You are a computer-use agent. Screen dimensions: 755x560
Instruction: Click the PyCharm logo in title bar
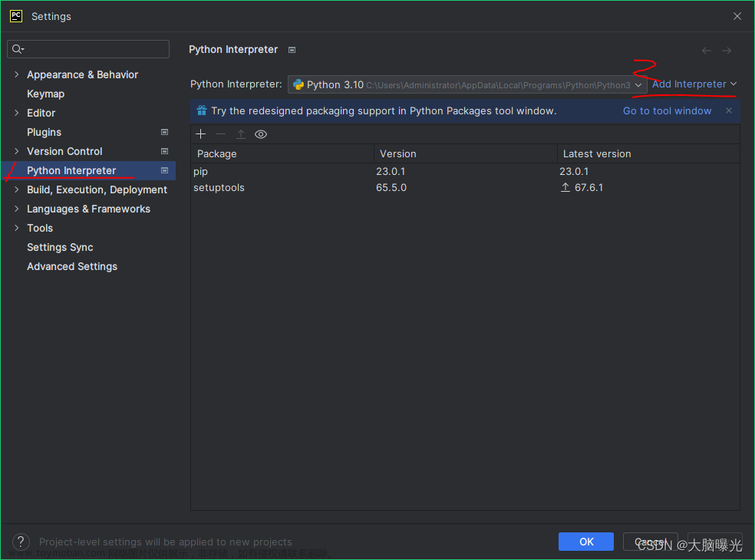point(16,16)
